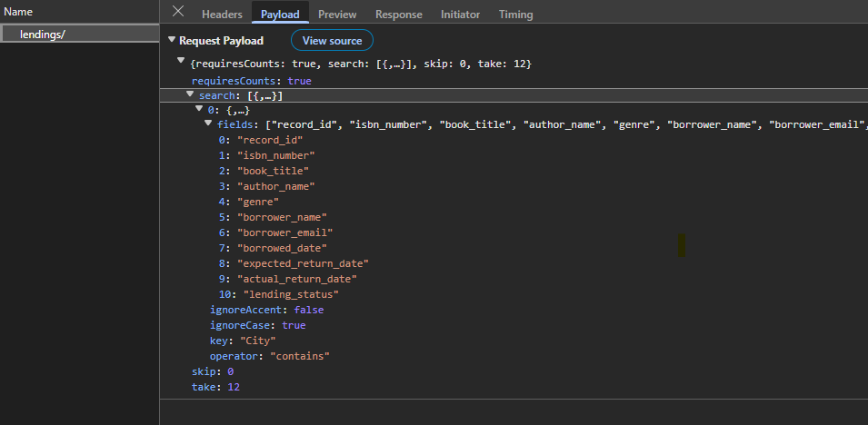Select the key: "City" line
The height and width of the screenshot is (425, 868).
click(x=243, y=341)
